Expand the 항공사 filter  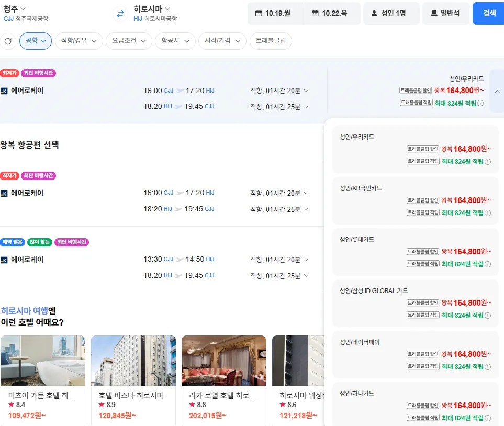[x=175, y=41]
